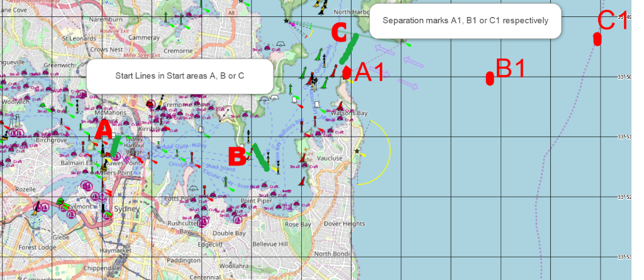The height and width of the screenshot is (280, 644).
Task: Open the "Separation marks A1, B1 or C1" callout
Action: [465, 21]
